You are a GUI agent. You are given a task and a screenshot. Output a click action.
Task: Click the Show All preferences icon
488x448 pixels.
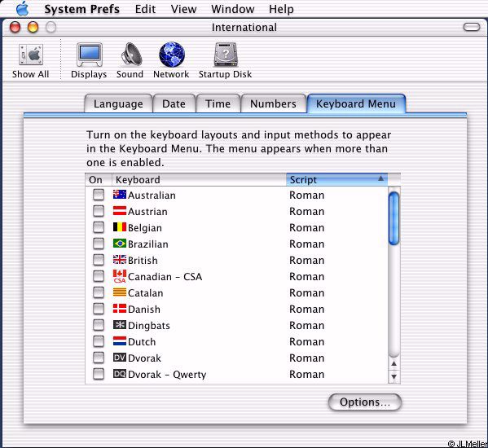click(x=30, y=55)
